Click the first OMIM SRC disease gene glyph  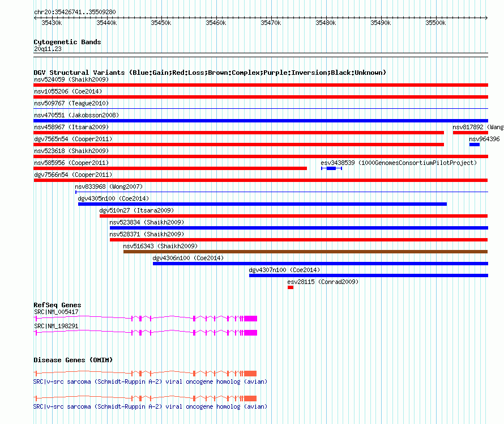[x=145, y=374]
